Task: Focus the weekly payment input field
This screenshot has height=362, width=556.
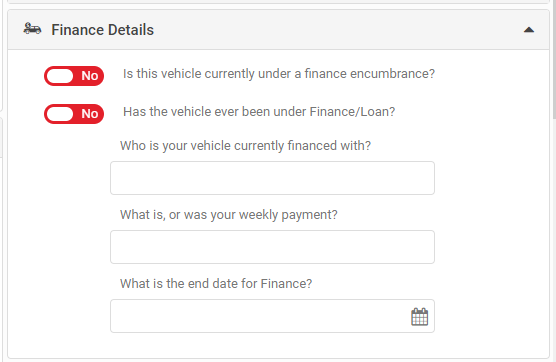Action: 272,247
